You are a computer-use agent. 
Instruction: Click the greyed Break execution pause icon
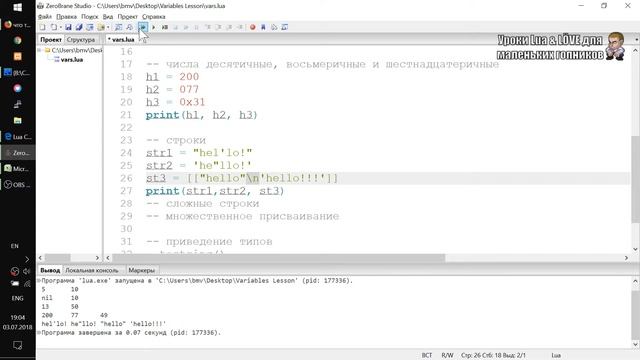point(196,27)
